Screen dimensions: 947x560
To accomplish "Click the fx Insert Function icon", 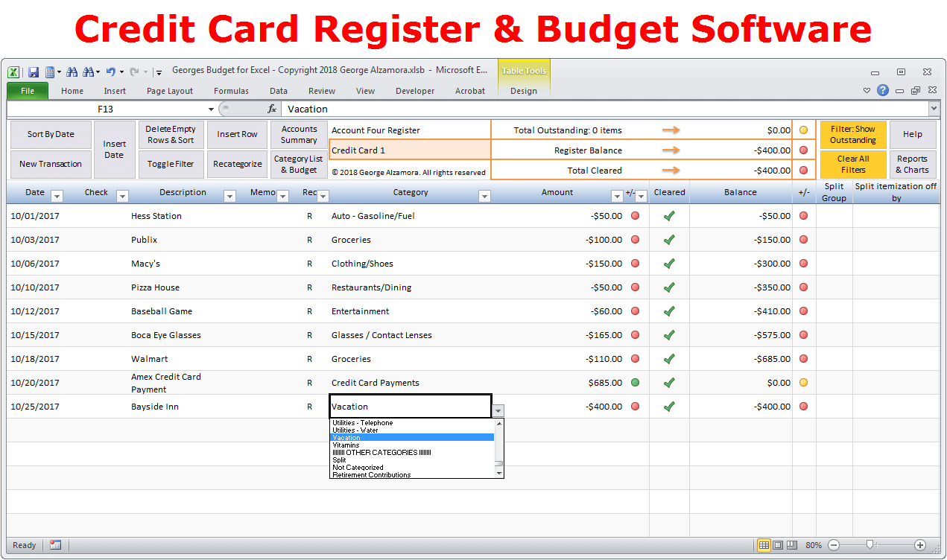I will click(x=272, y=109).
